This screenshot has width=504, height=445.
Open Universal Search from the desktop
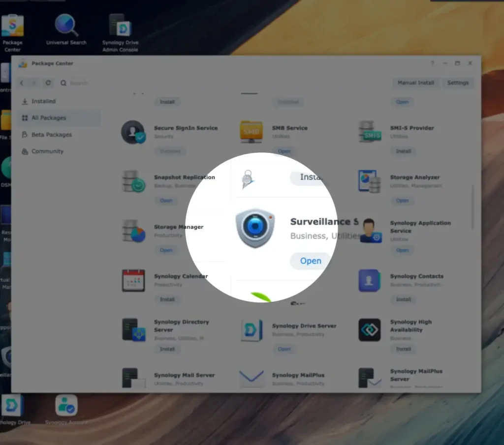point(66,30)
